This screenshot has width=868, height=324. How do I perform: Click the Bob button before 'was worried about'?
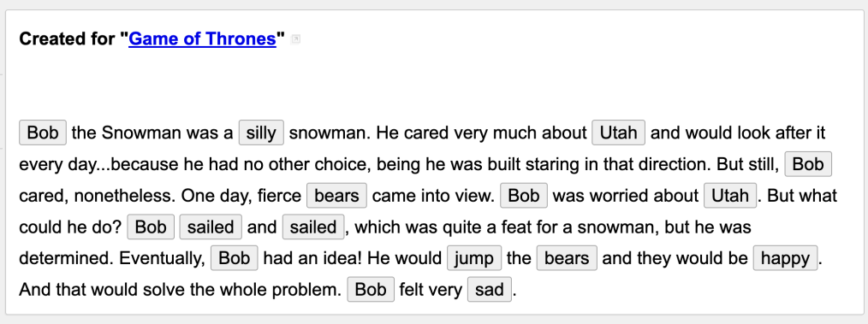(524, 196)
